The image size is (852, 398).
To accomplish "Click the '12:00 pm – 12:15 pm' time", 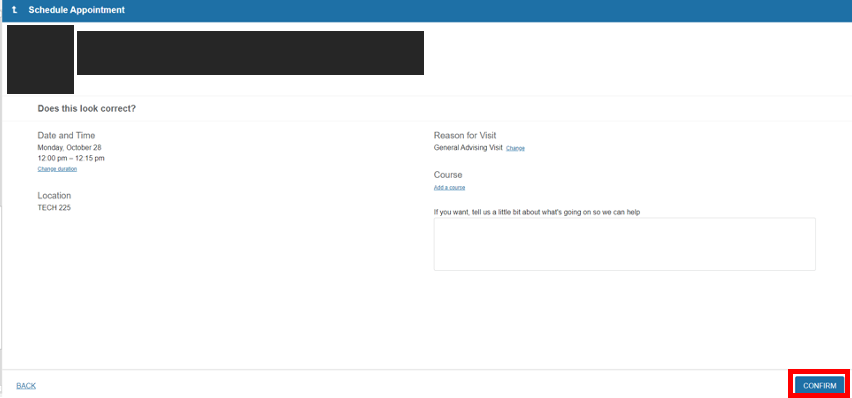I will point(71,158).
